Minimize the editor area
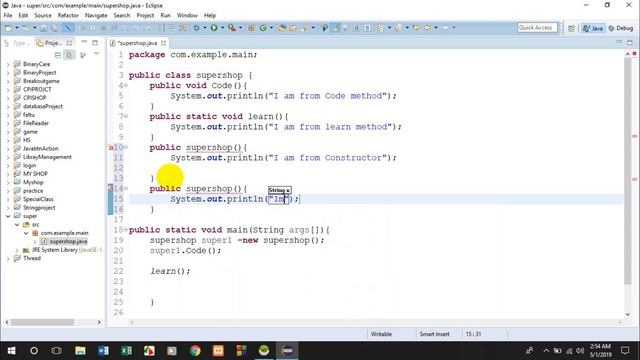The height and width of the screenshot is (360, 640). tap(619, 42)
